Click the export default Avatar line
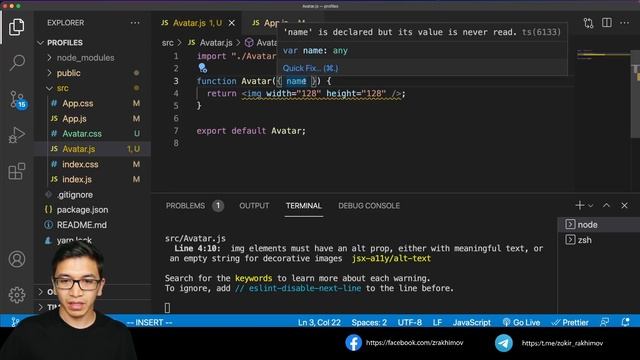 click(251, 131)
